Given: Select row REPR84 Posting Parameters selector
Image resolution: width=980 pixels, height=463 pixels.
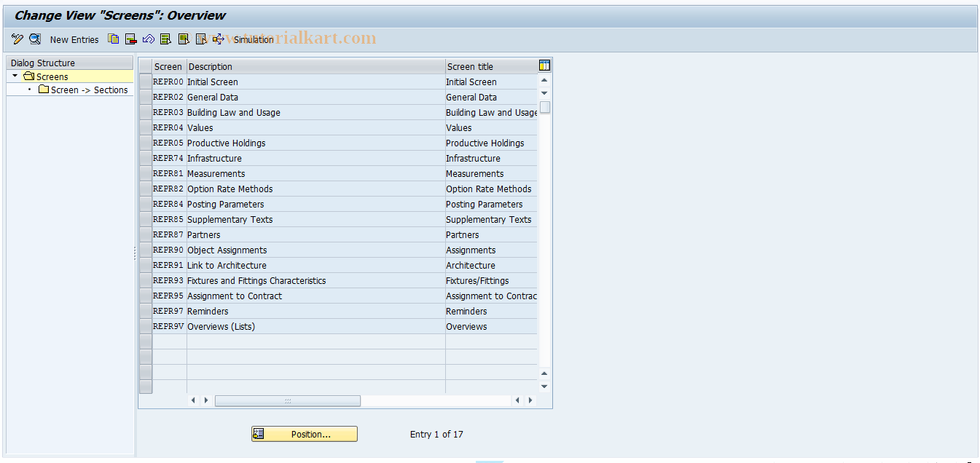Looking at the screenshot, I should click(146, 204).
